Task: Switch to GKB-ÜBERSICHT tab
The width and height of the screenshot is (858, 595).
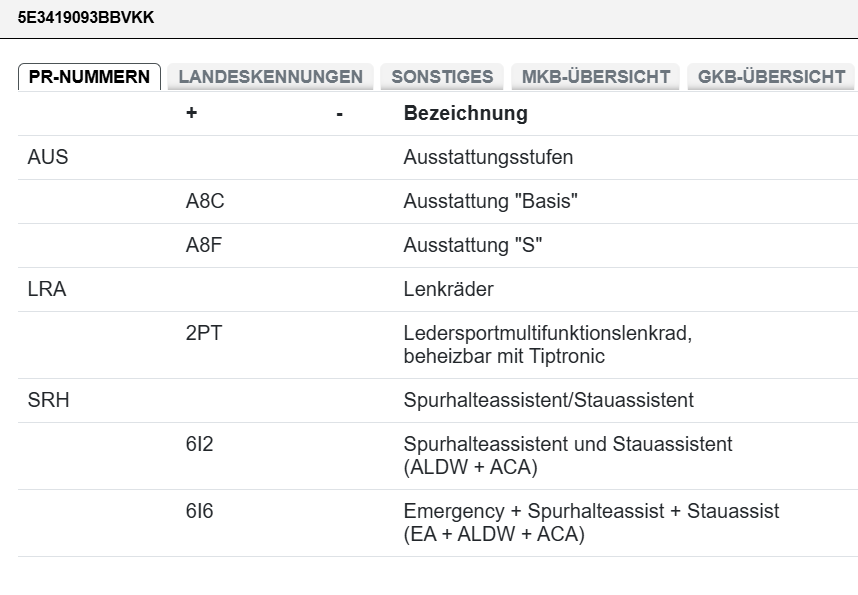Action: click(x=771, y=77)
